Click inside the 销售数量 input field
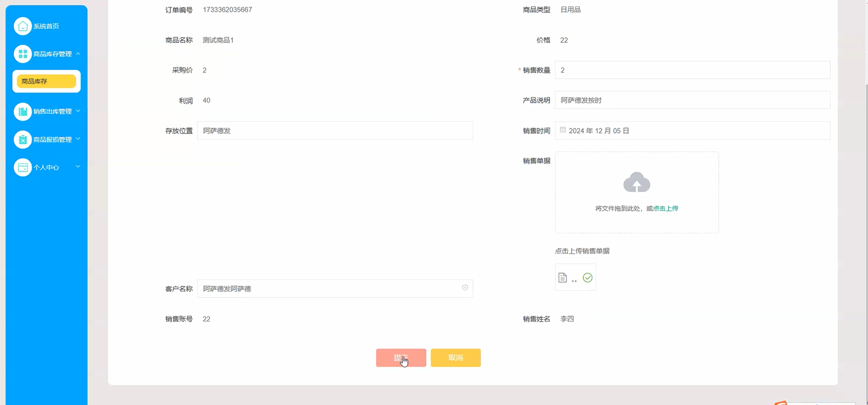This screenshot has height=405, width=868. (x=656, y=70)
